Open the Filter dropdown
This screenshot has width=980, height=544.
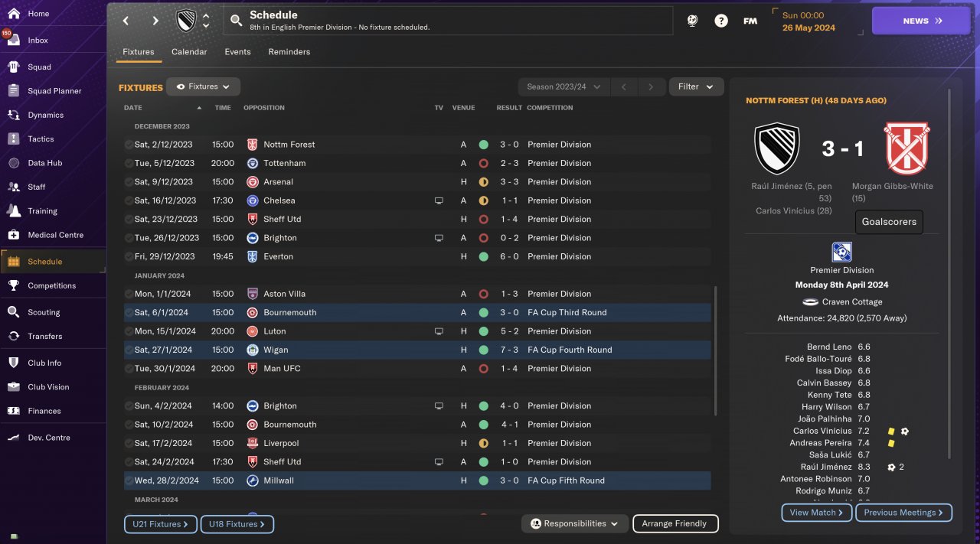pyautogui.click(x=696, y=86)
